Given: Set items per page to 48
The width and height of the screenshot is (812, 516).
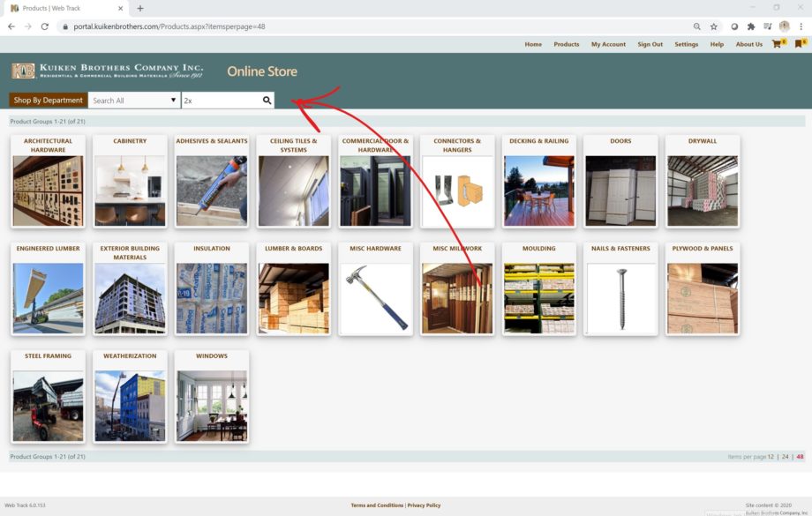Looking at the screenshot, I should coord(801,457).
